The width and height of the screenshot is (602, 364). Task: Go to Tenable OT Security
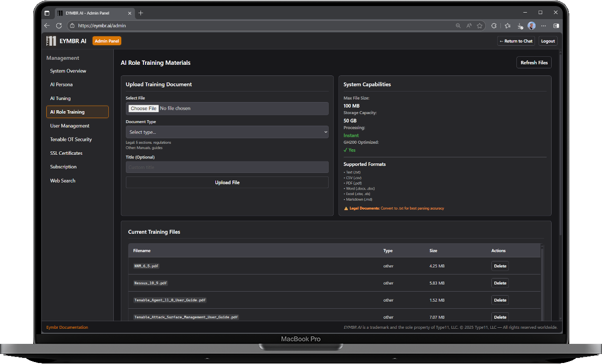[71, 139]
